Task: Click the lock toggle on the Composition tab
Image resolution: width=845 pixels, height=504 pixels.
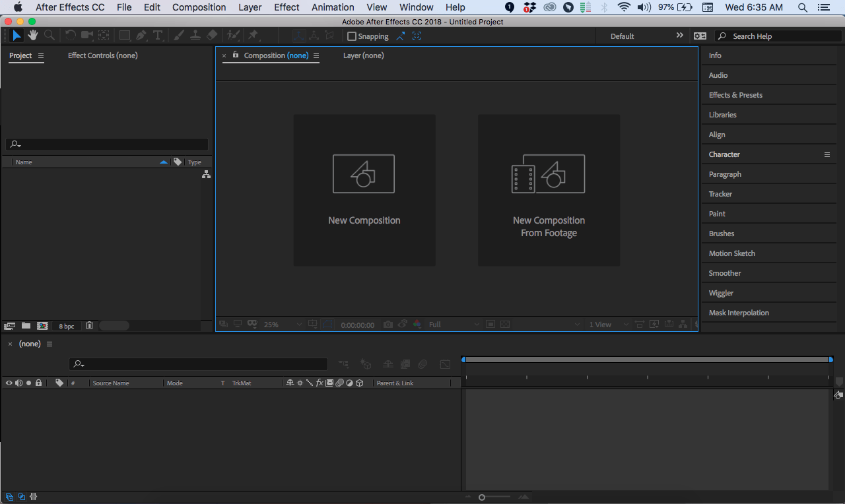Action: coord(236,55)
